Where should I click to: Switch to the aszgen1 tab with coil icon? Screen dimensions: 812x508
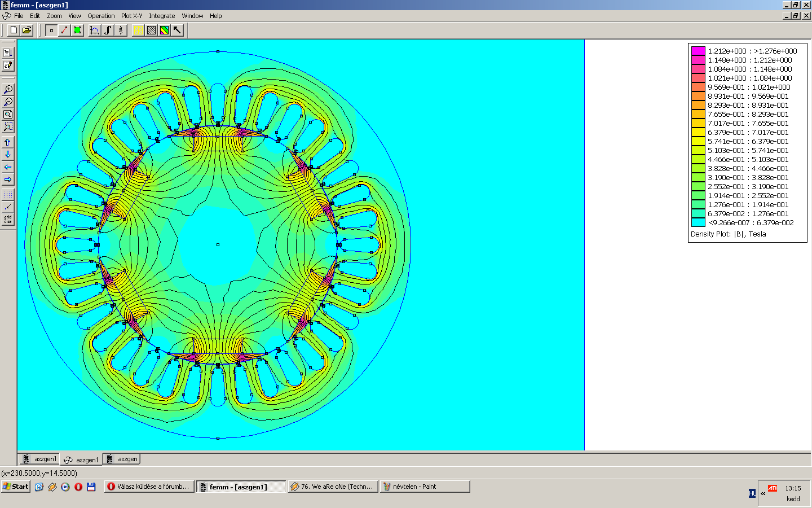pos(39,459)
